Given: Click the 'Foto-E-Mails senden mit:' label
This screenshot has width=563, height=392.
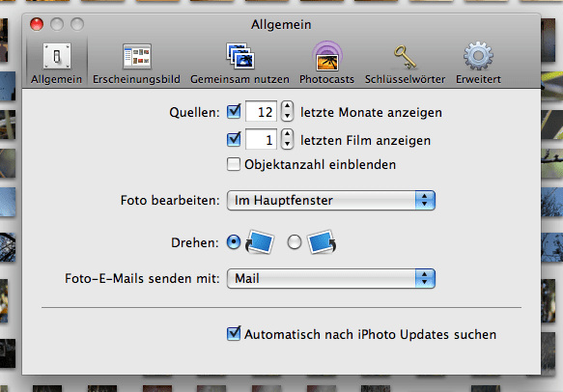Looking at the screenshot, I should (x=142, y=279).
